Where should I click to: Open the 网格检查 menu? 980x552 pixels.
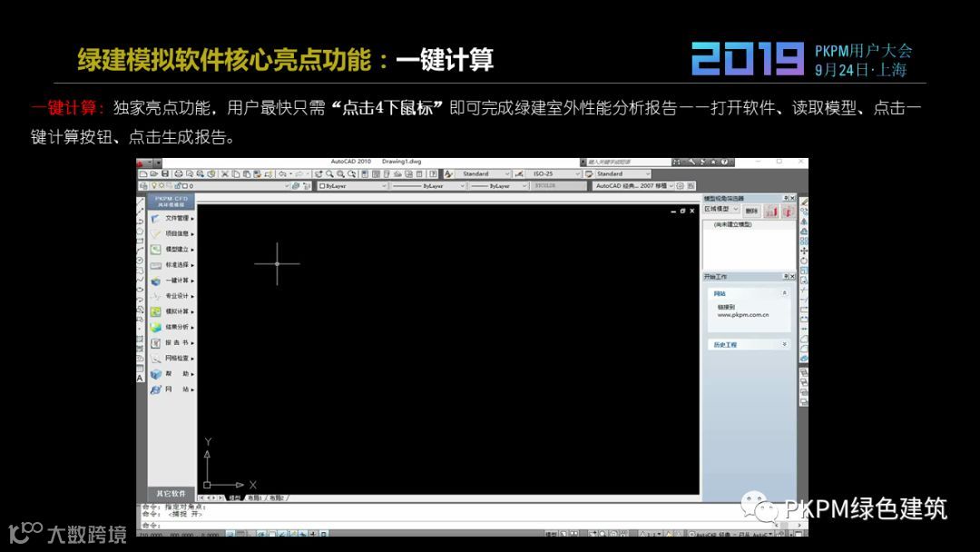click(171, 359)
